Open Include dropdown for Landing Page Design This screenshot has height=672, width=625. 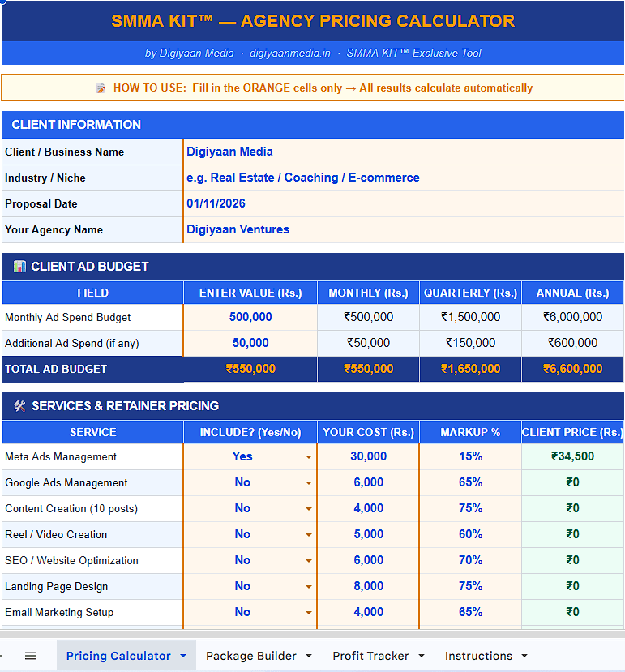(x=309, y=587)
